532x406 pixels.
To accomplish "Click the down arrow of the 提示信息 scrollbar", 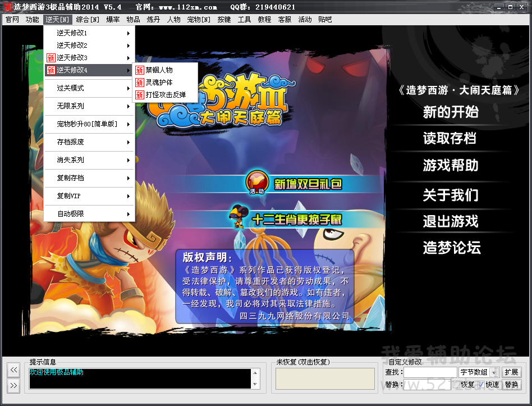I will pos(255,384).
